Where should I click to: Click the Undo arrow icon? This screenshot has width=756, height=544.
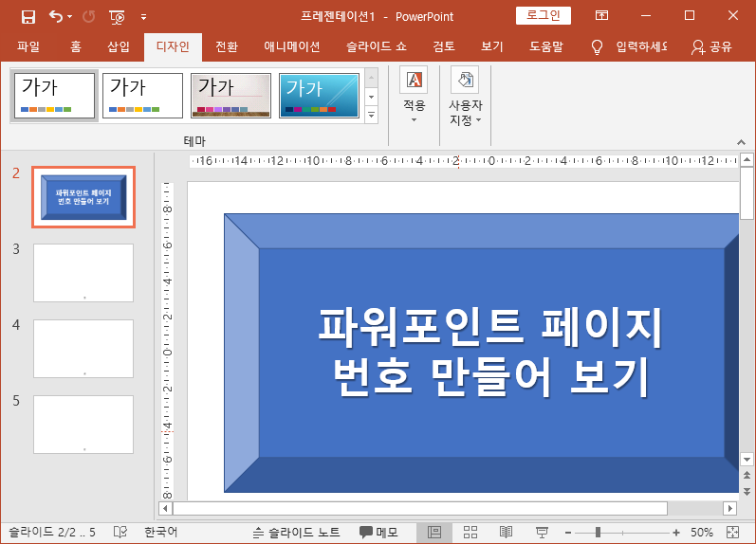[x=56, y=17]
